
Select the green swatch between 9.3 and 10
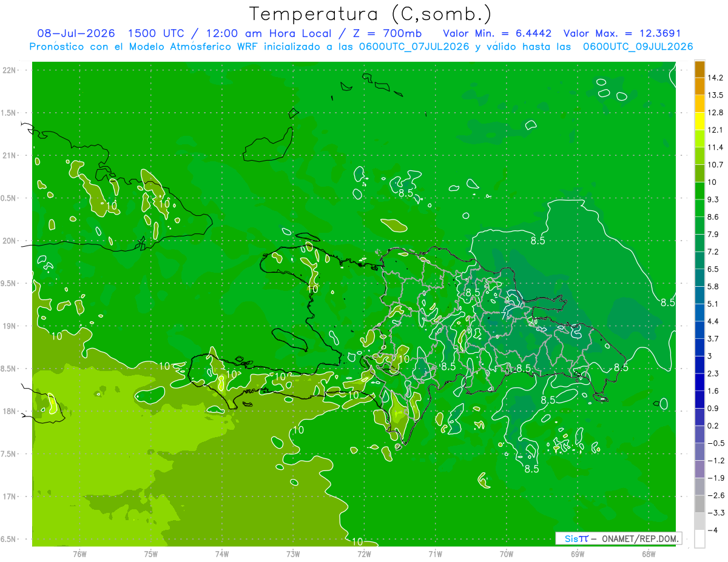pos(699,190)
